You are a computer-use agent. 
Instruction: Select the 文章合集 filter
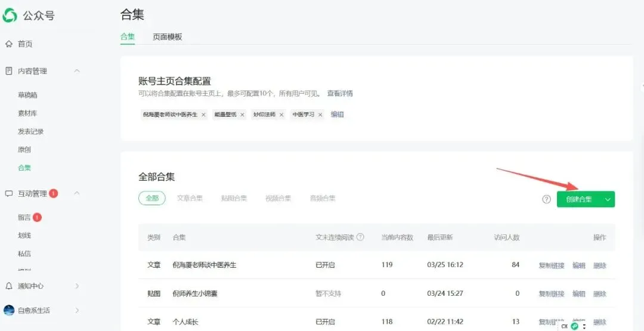point(190,198)
